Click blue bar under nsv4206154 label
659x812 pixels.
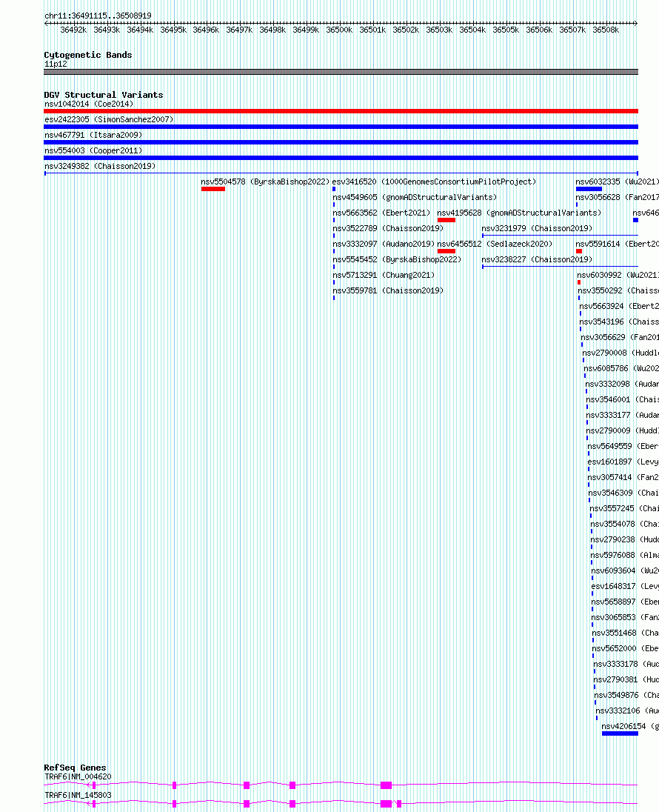coord(620,733)
